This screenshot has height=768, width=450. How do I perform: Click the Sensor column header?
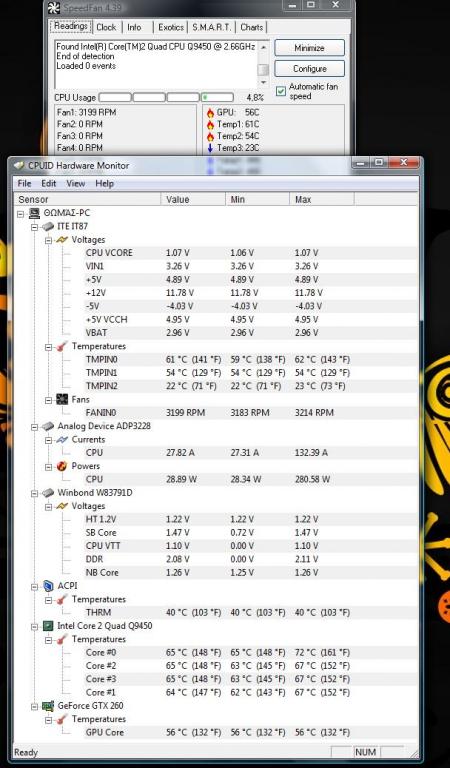click(x=87, y=199)
